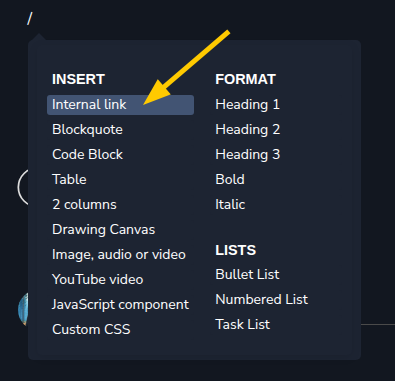Choose the Code Block option
The height and width of the screenshot is (381, 395).
pos(87,155)
